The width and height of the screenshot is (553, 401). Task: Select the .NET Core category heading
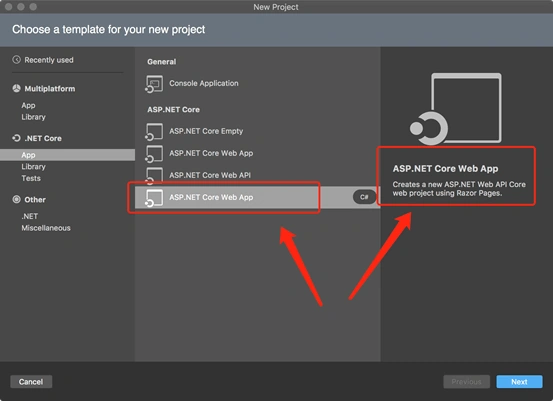(43, 138)
